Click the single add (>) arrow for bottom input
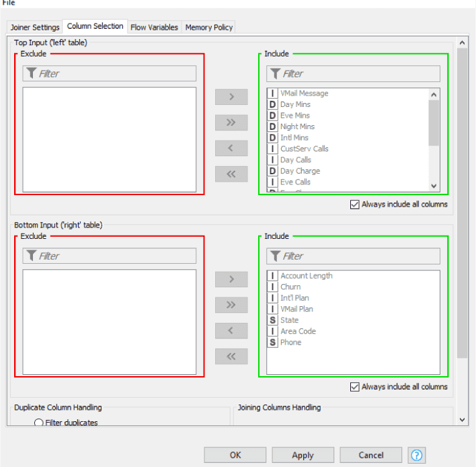The width and height of the screenshot is (476, 467). (x=231, y=279)
